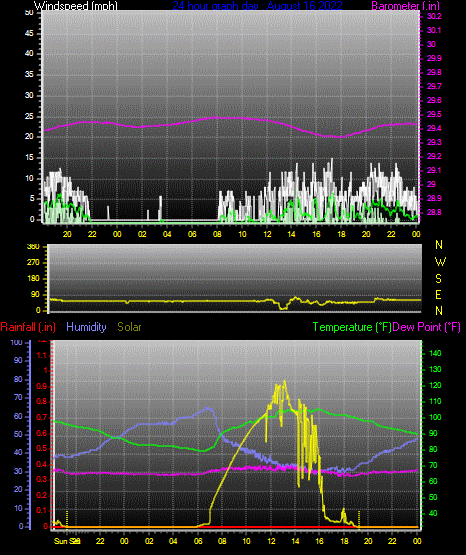Click the 29.5 barometer scale value
This screenshot has width=466, height=555.
(x=434, y=114)
